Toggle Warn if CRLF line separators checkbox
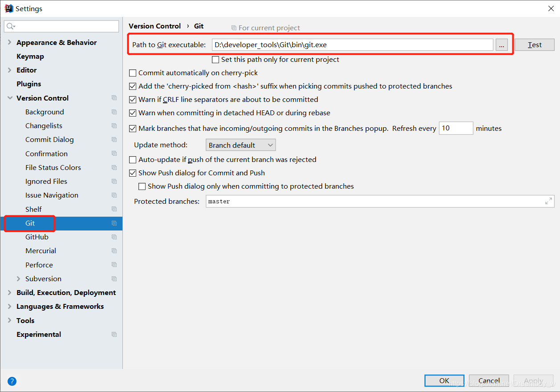The width and height of the screenshot is (560, 392). 133,100
